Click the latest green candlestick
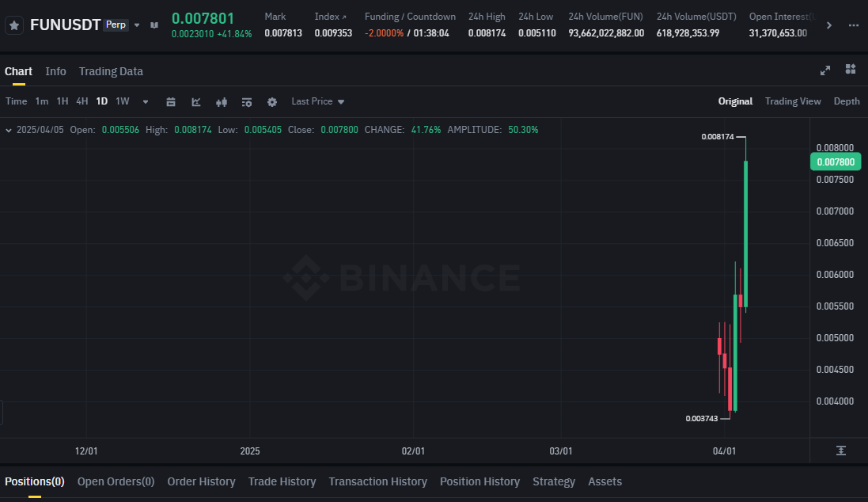Screen dimensions: 868x502 745,234
